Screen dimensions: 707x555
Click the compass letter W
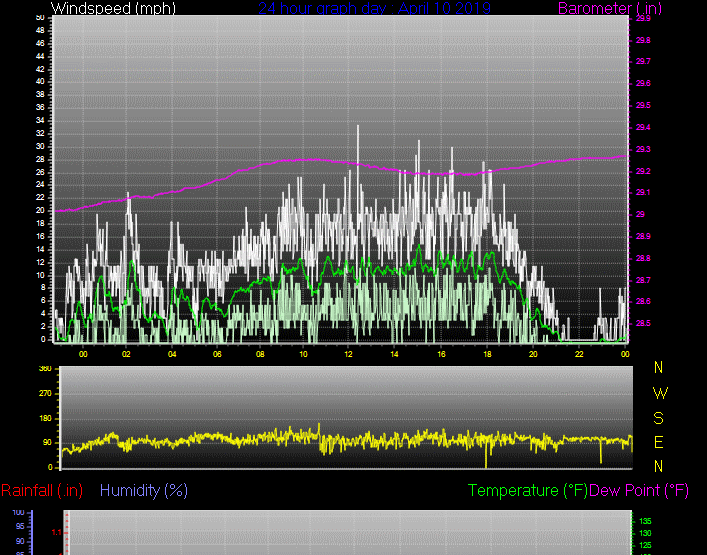[x=660, y=394]
